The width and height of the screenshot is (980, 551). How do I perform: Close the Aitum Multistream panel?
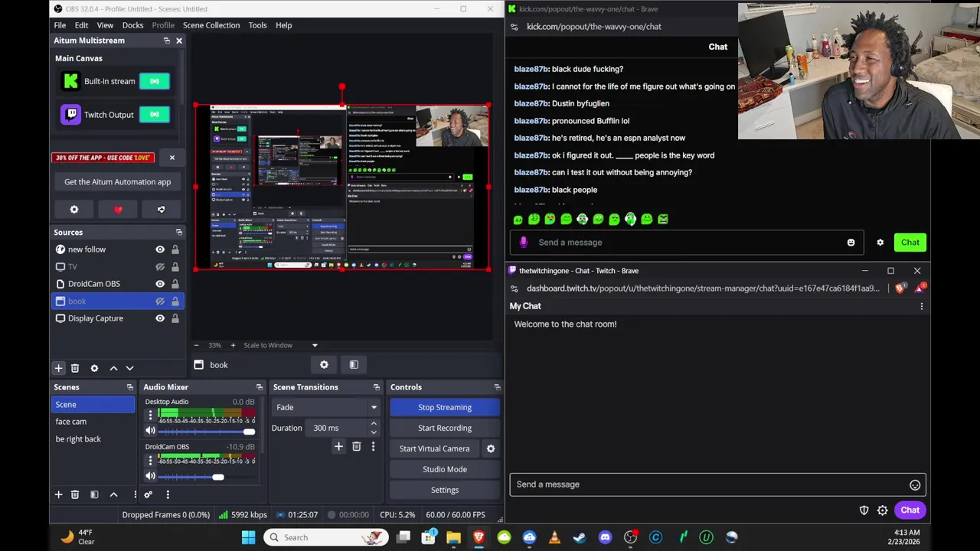[x=179, y=41]
